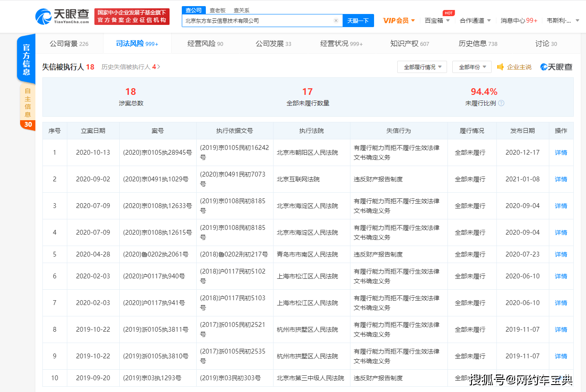Open 历史失信被执行人 arrow link
This screenshot has height=392, width=586.
131,67
